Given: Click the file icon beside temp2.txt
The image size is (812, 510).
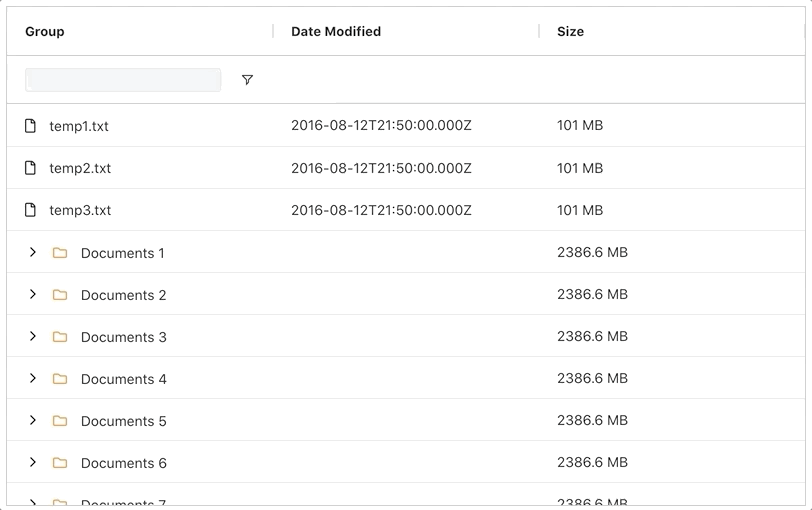Looking at the screenshot, I should [31, 168].
